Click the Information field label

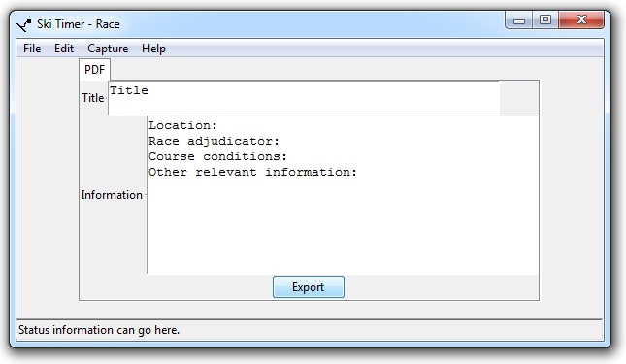(112, 195)
